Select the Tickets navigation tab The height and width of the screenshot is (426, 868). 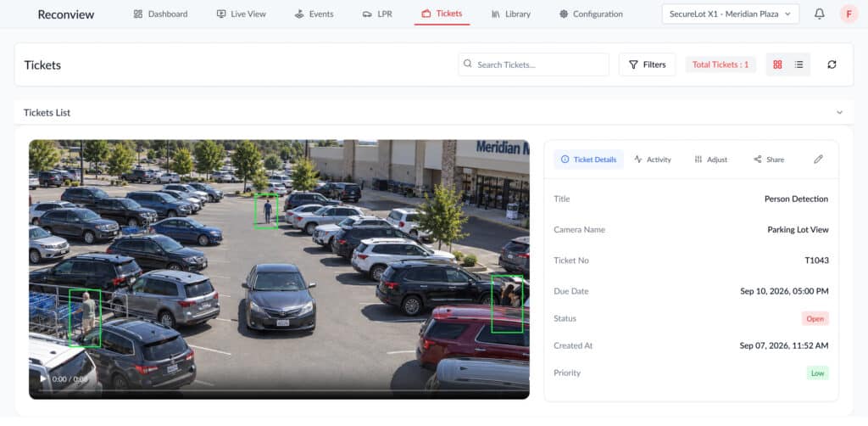[x=442, y=14]
